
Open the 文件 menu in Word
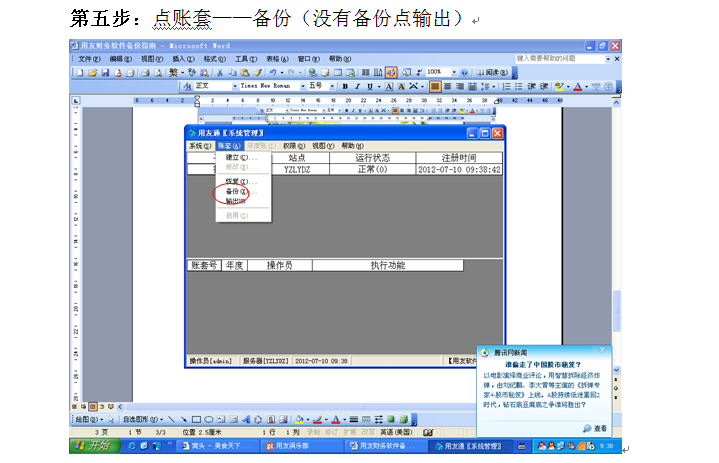point(89,59)
